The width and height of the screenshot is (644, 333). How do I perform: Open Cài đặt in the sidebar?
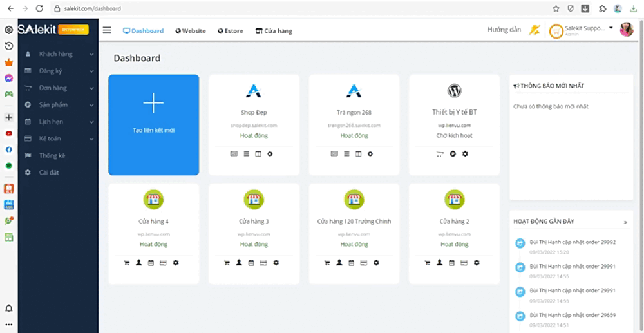coord(49,173)
